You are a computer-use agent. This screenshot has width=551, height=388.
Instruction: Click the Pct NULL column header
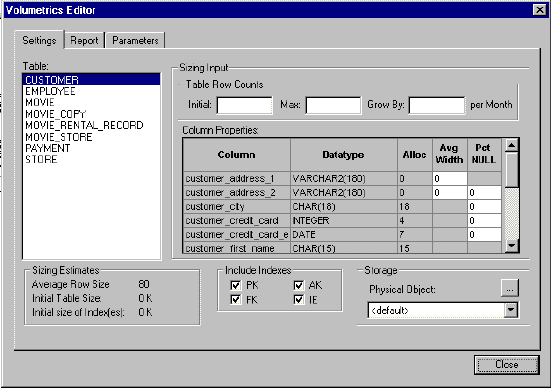point(484,155)
